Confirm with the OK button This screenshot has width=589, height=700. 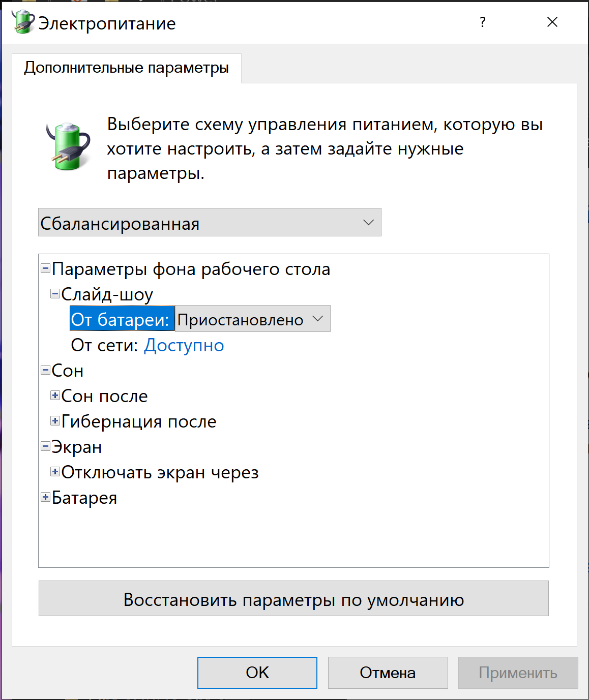pos(257,673)
